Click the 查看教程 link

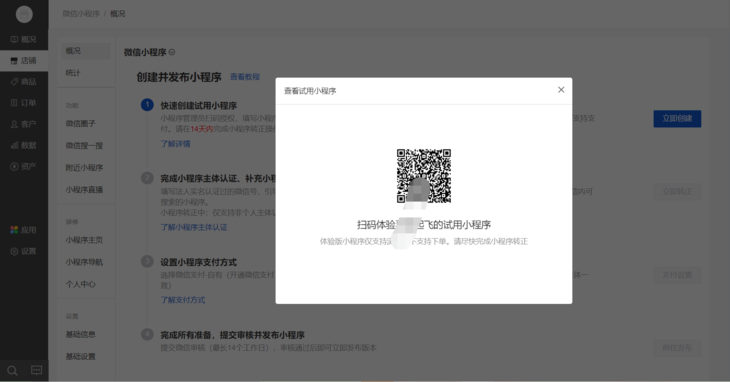pyautogui.click(x=245, y=77)
